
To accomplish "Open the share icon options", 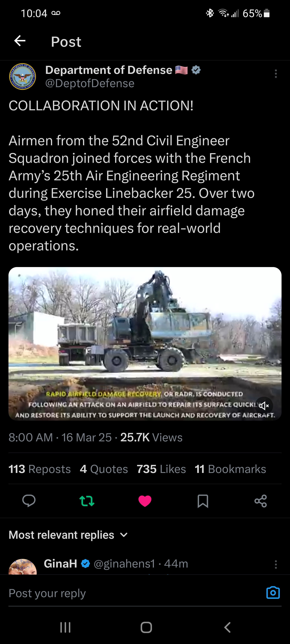I will click(x=260, y=501).
